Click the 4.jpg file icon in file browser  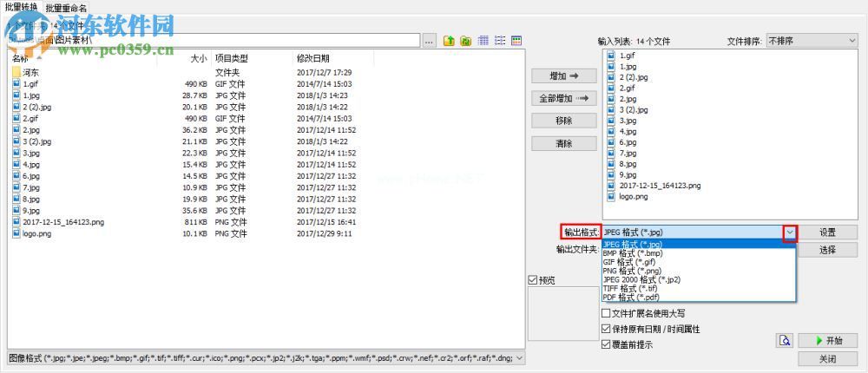click(x=16, y=164)
